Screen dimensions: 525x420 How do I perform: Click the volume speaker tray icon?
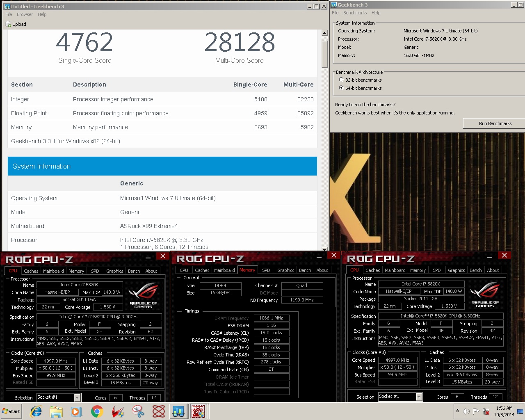click(466, 411)
